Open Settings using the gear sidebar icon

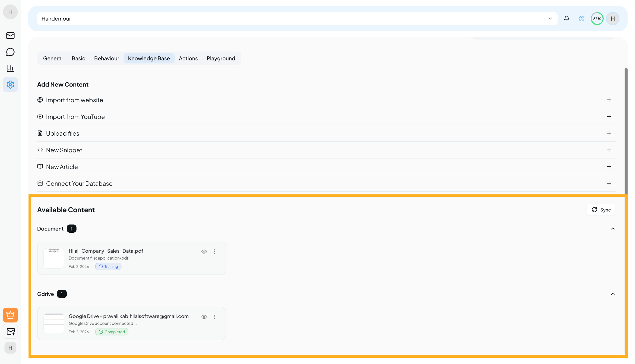(x=10, y=85)
